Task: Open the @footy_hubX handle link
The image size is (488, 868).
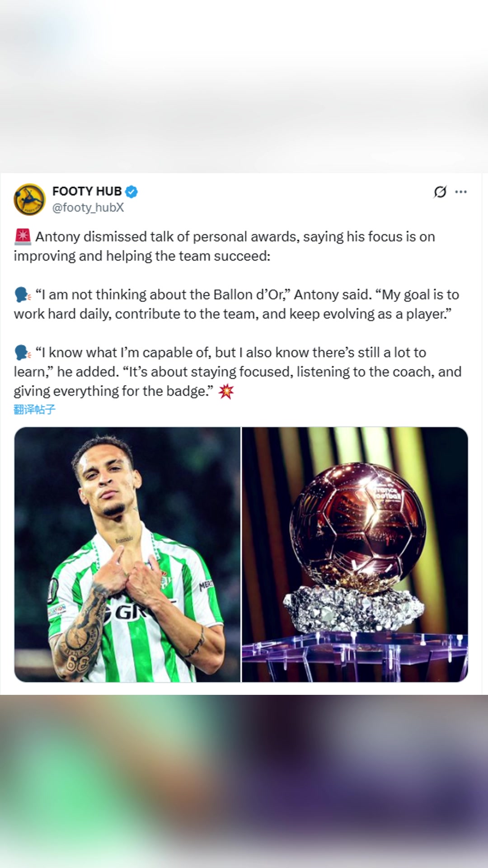Action: pos(88,208)
